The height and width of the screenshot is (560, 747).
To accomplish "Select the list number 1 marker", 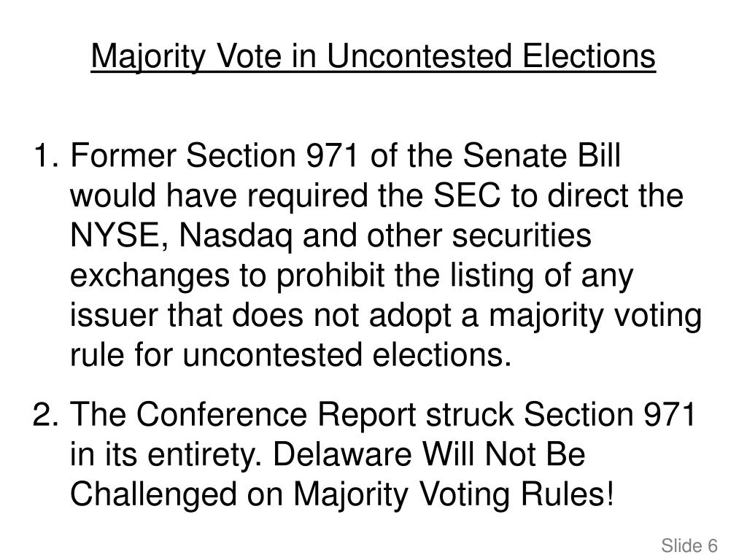I will click(x=47, y=156).
